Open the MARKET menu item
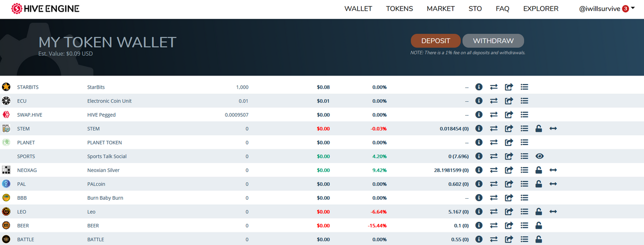Screen dimensions: 644x245 click(x=441, y=9)
